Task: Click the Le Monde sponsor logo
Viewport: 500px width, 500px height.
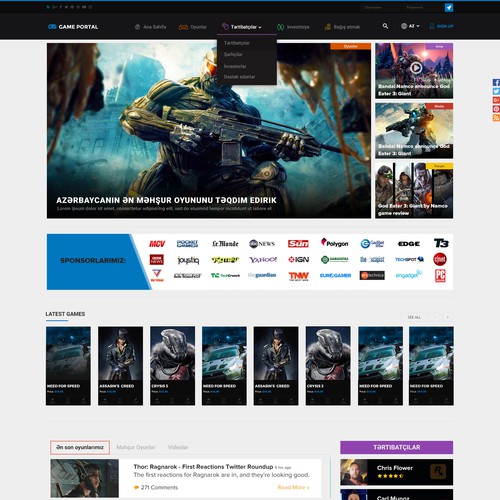Action: [225, 244]
